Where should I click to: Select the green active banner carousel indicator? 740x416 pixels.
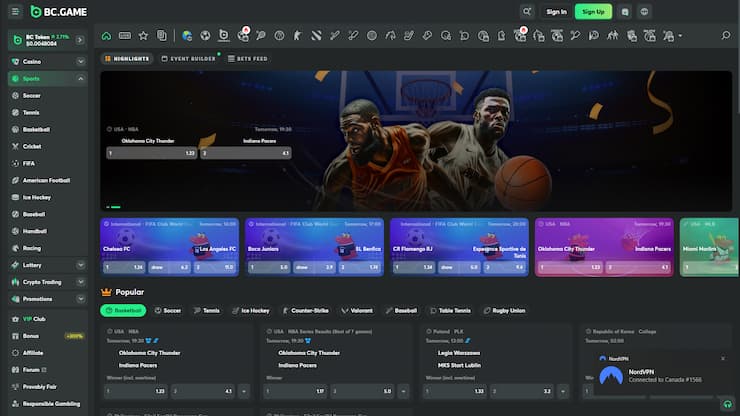coord(116,207)
